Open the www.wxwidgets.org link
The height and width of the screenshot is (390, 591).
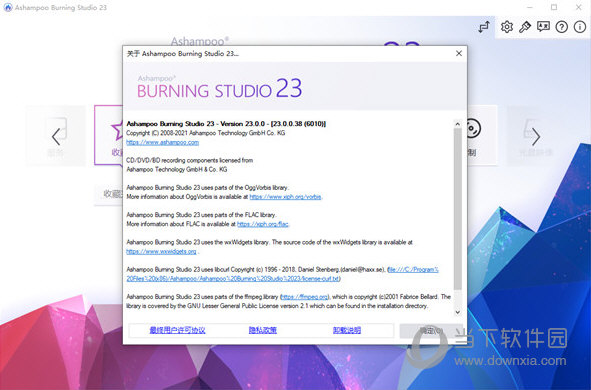(161, 251)
